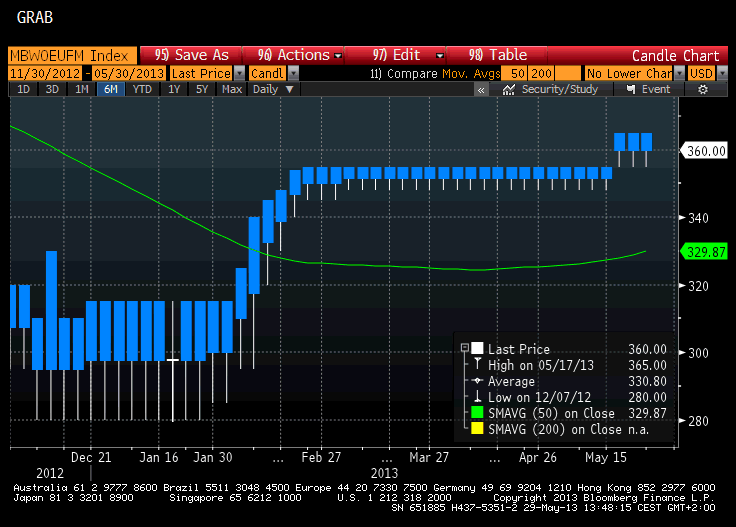Open the Last Price field dropdown

click(x=239, y=73)
